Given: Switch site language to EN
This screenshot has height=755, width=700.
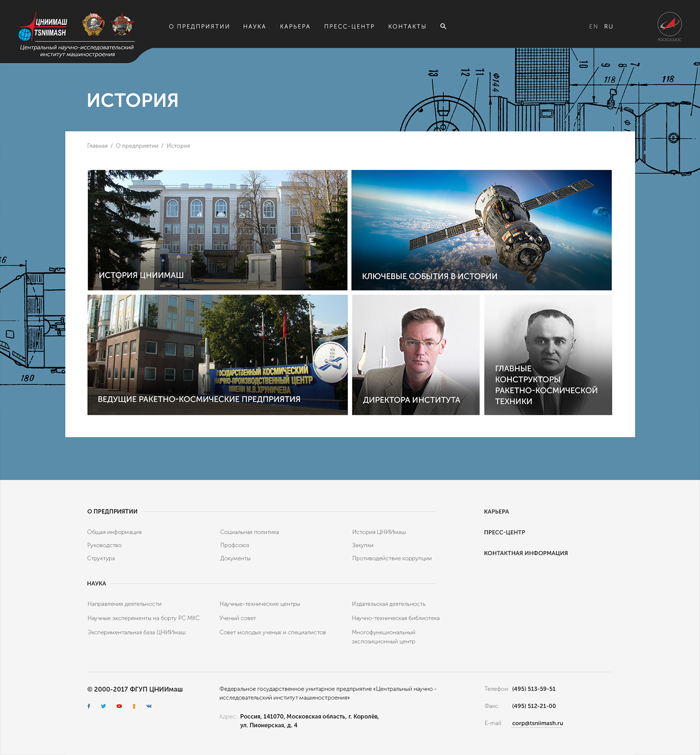Looking at the screenshot, I should (x=593, y=26).
